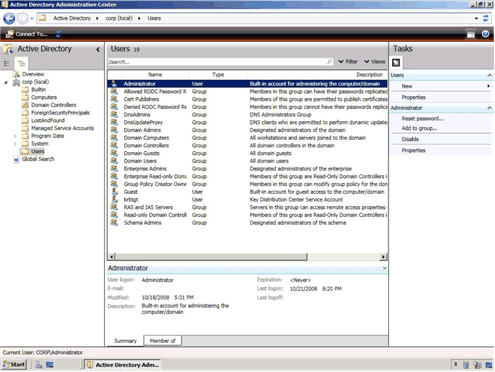Collapse the Users section in Tasks
Viewport: 495px width, 372px height.
(x=489, y=75)
